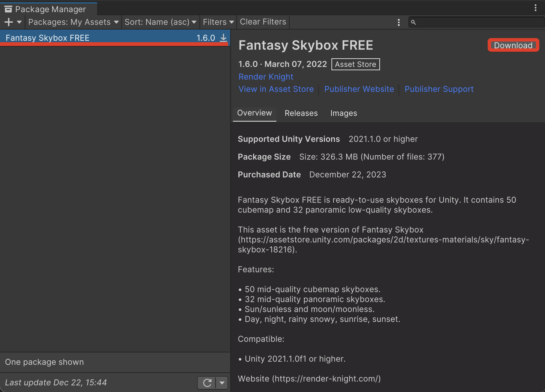Click the Download button
This screenshot has height=392, width=545.
513,45
